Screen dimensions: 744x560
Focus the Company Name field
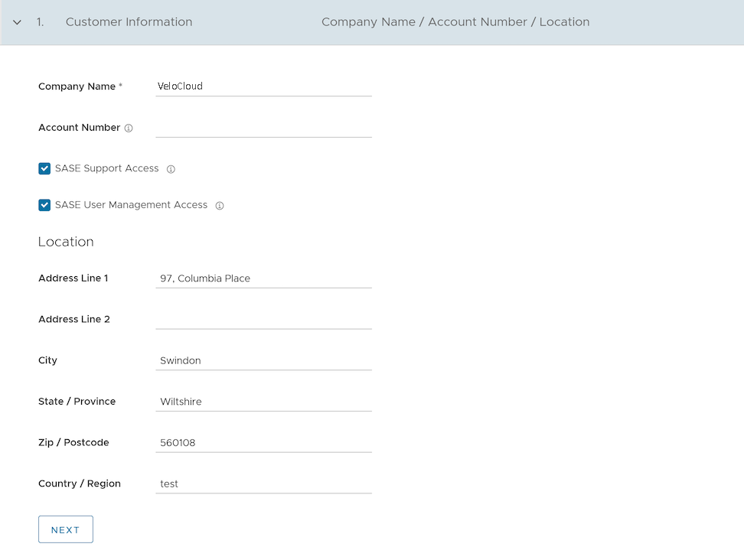click(264, 86)
